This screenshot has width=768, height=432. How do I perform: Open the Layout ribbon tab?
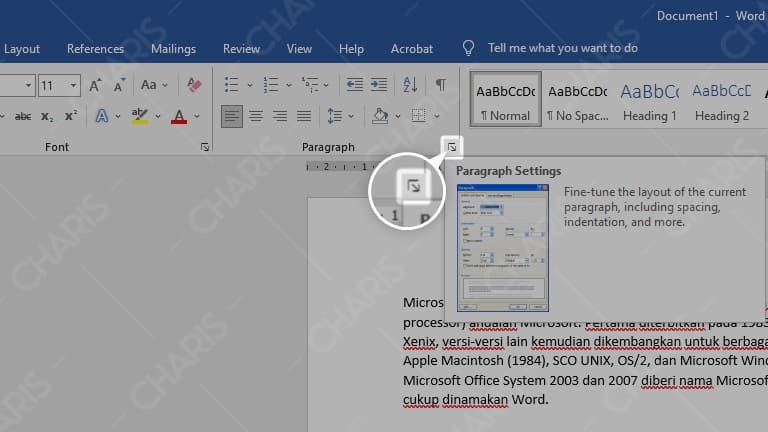(x=22, y=48)
